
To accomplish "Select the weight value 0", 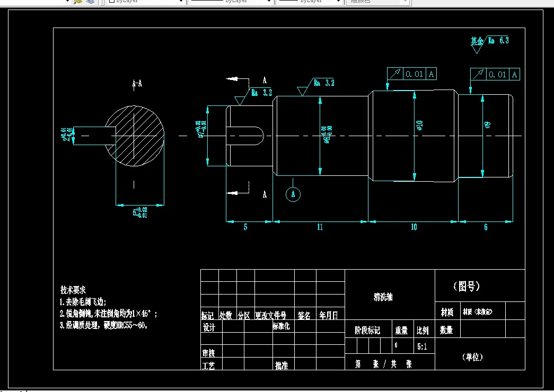I will (396, 345).
